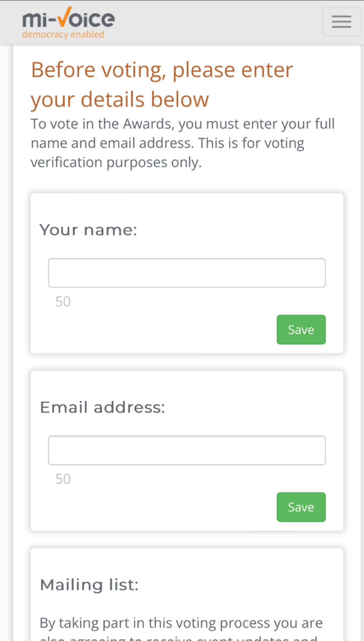Click the "Your name:" label
Viewport: 364px width, 641px height.
click(x=88, y=230)
